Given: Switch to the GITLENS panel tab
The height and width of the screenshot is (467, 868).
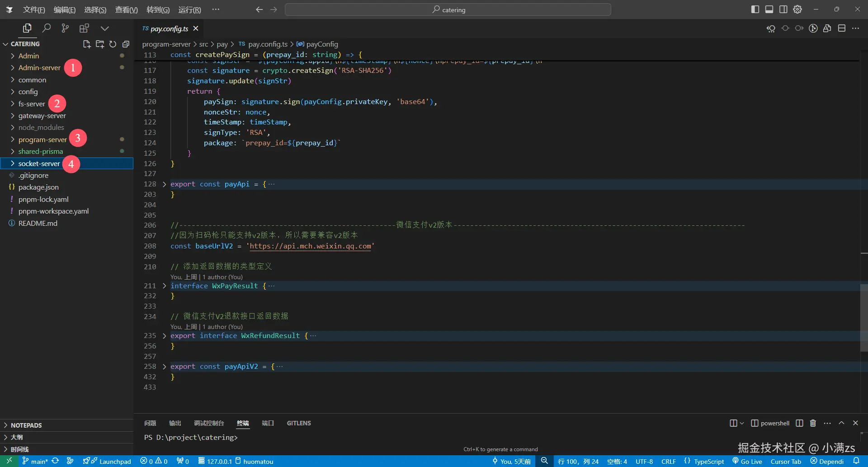Looking at the screenshot, I should [x=299, y=423].
